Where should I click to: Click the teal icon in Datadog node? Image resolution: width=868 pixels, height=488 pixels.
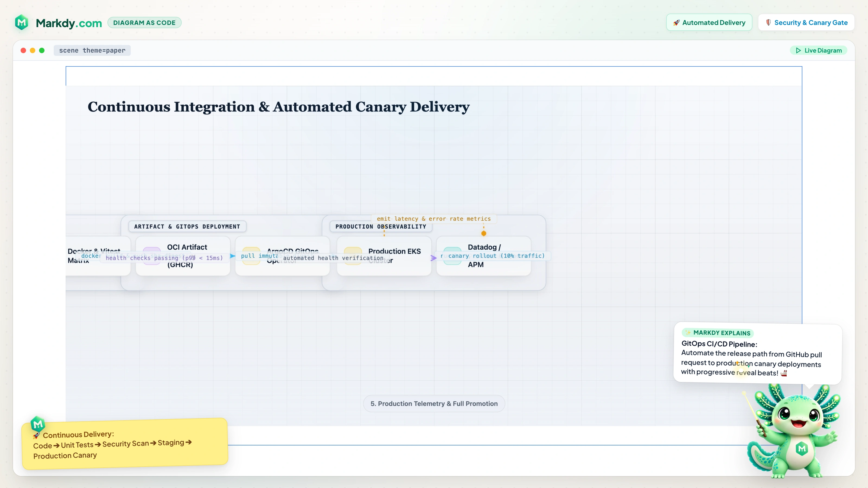point(452,256)
